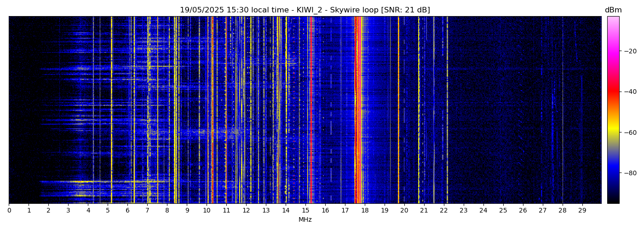
Task: Click the red region of the colorbar
Action: [x=613, y=92]
